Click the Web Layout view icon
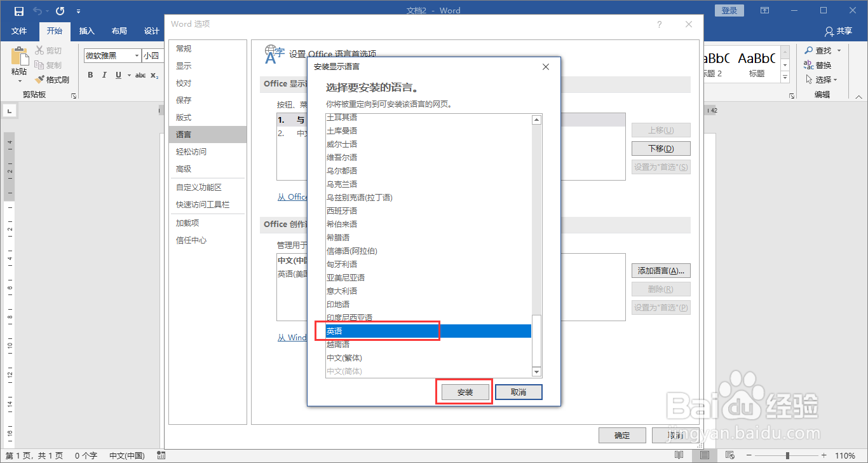 click(729, 455)
